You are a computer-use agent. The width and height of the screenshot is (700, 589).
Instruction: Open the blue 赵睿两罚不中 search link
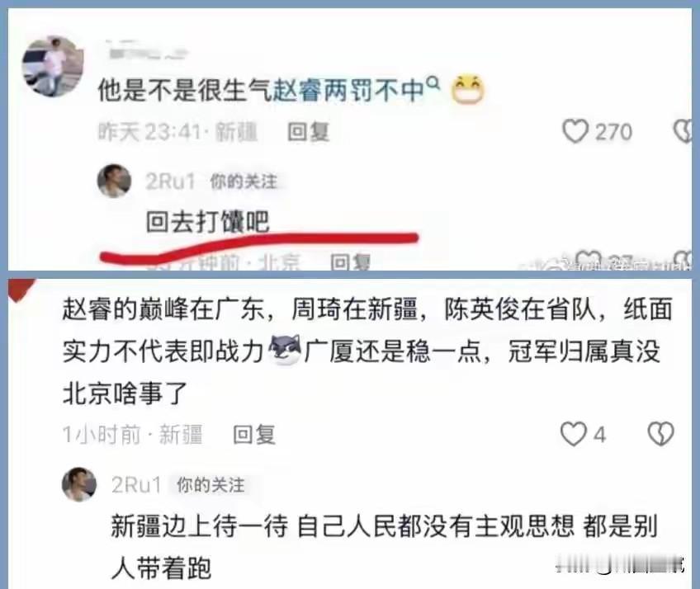(x=348, y=90)
